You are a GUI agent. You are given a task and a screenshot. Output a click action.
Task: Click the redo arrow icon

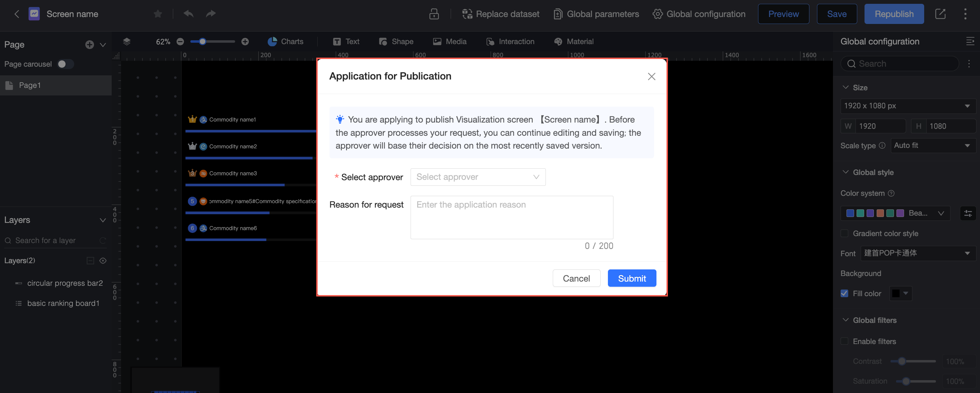tap(211, 14)
